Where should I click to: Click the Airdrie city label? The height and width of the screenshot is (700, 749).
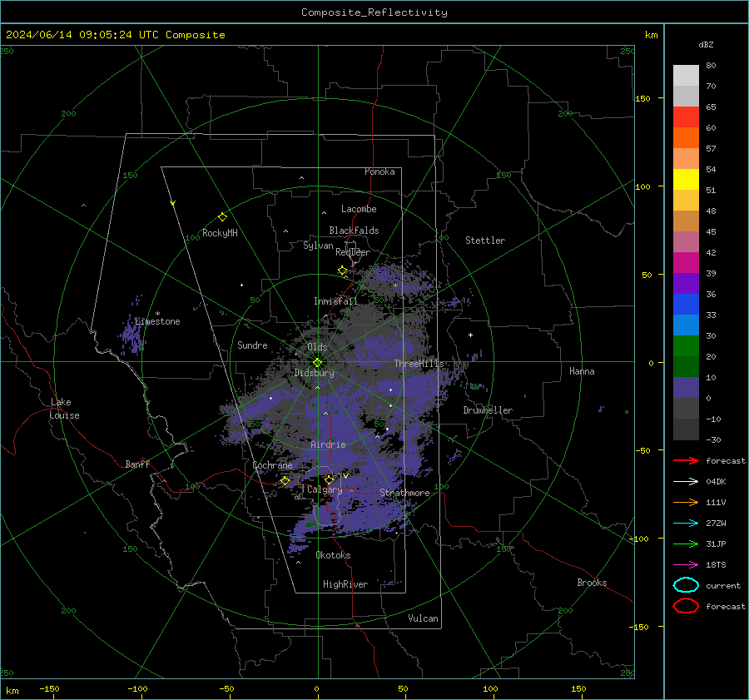click(x=328, y=444)
